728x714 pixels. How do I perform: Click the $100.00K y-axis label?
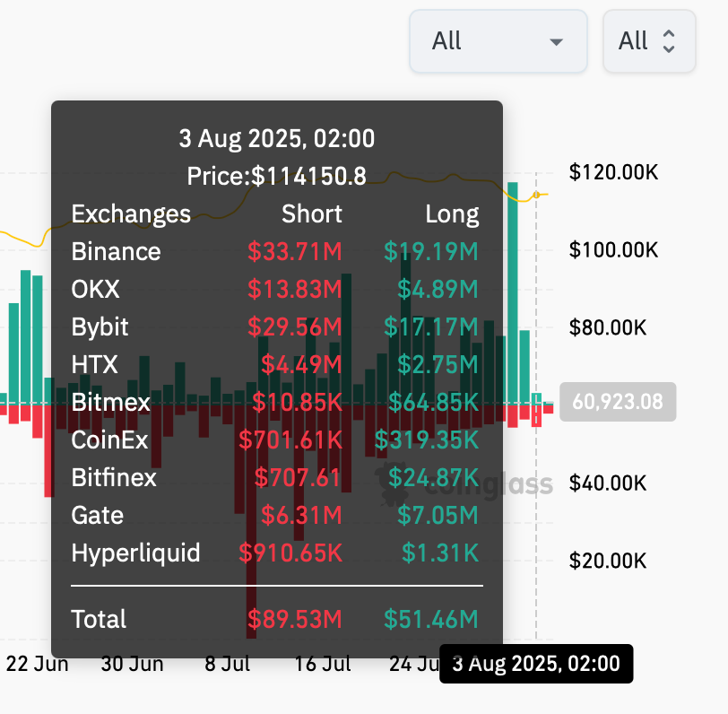(613, 250)
